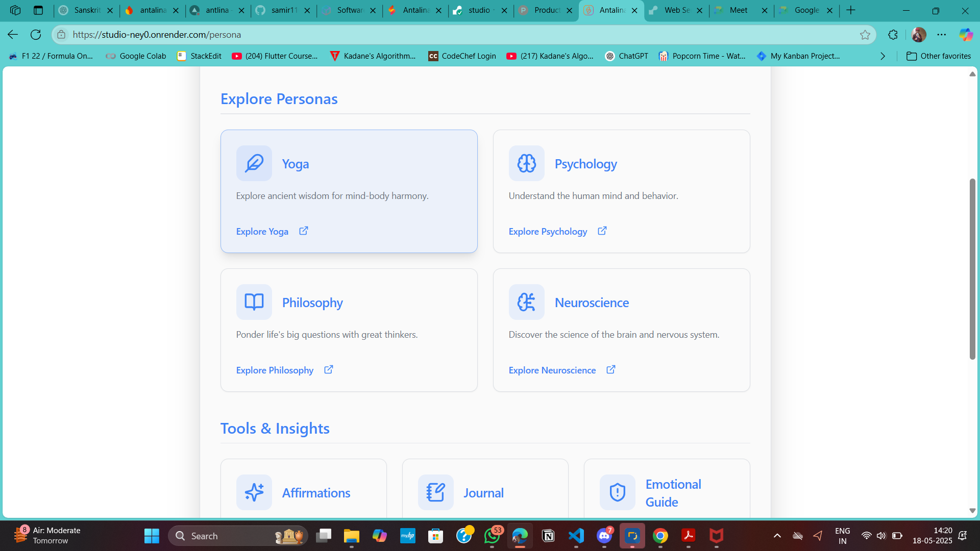Show hidden system tray icons
The image size is (980, 551).
coord(777,536)
